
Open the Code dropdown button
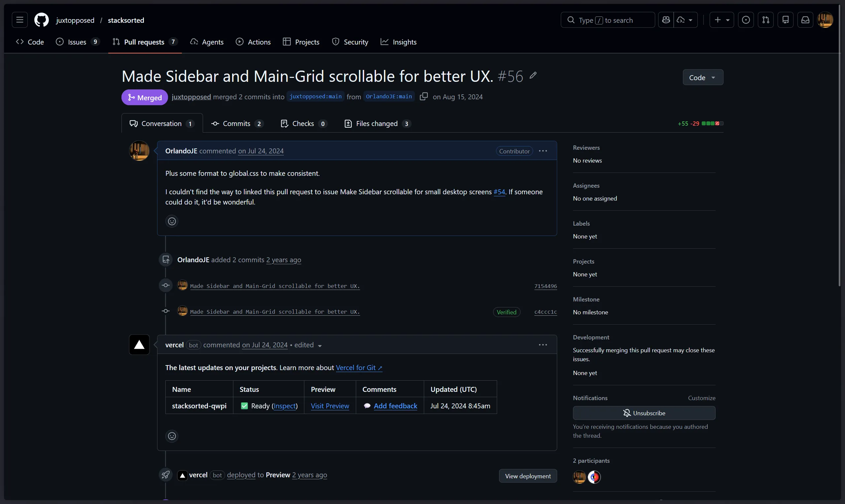(703, 78)
